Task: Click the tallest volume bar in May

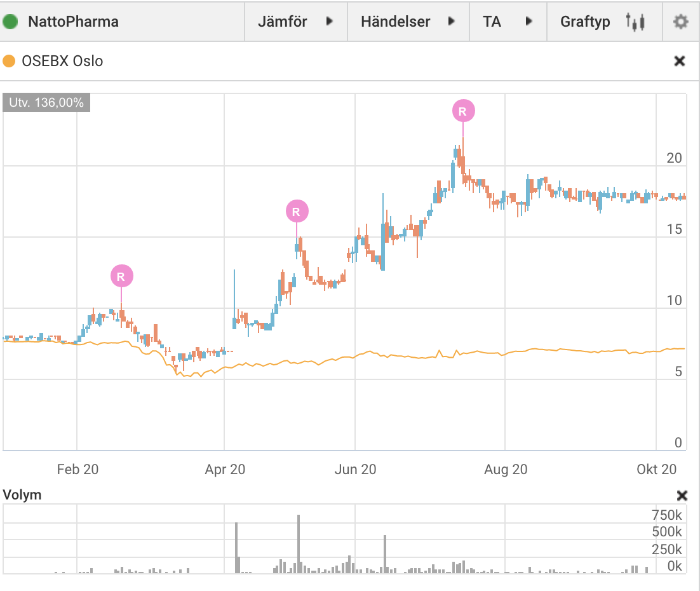Action: [298, 543]
